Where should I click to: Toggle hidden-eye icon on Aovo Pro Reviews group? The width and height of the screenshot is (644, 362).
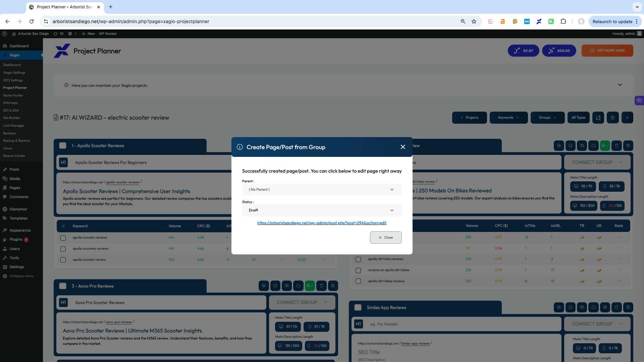click(x=287, y=286)
